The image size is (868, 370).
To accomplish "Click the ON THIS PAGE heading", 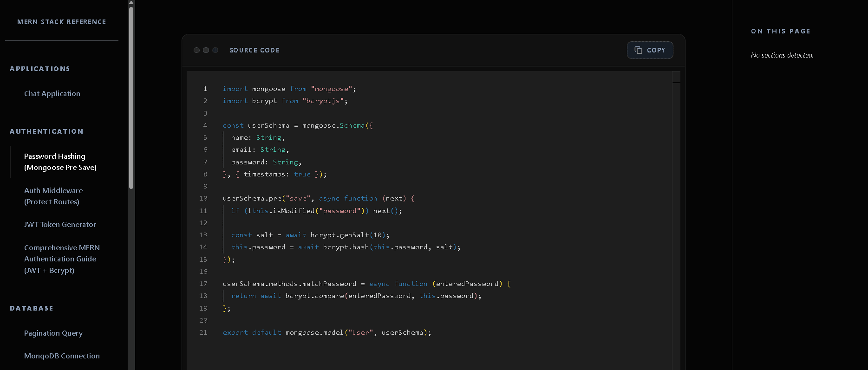I will pos(781,31).
